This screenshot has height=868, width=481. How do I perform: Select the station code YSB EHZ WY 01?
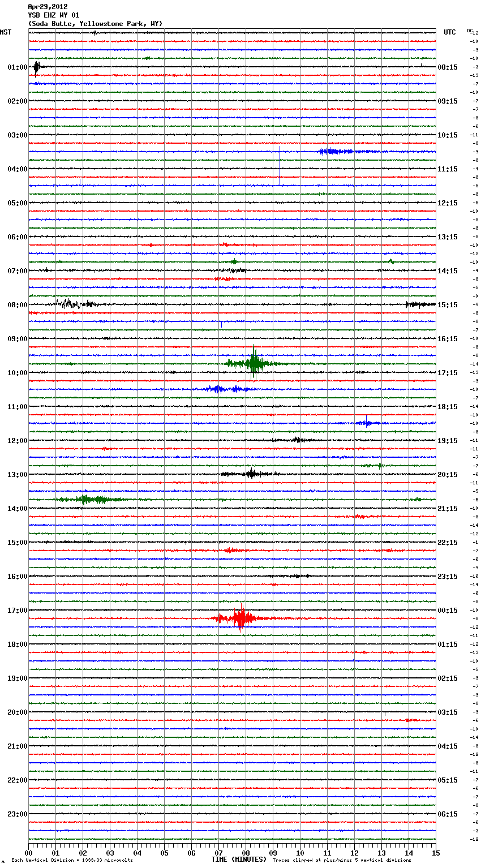(54, 15)
